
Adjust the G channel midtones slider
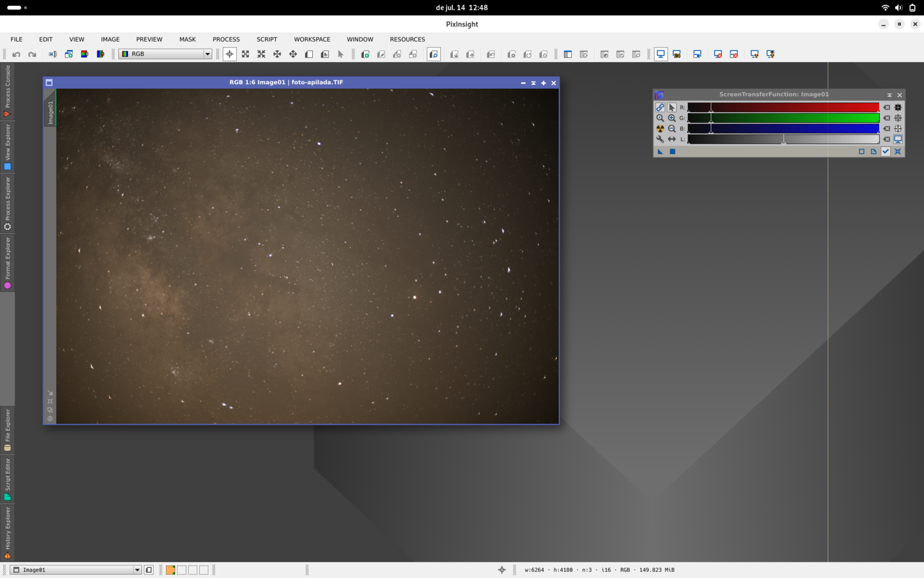711,119
